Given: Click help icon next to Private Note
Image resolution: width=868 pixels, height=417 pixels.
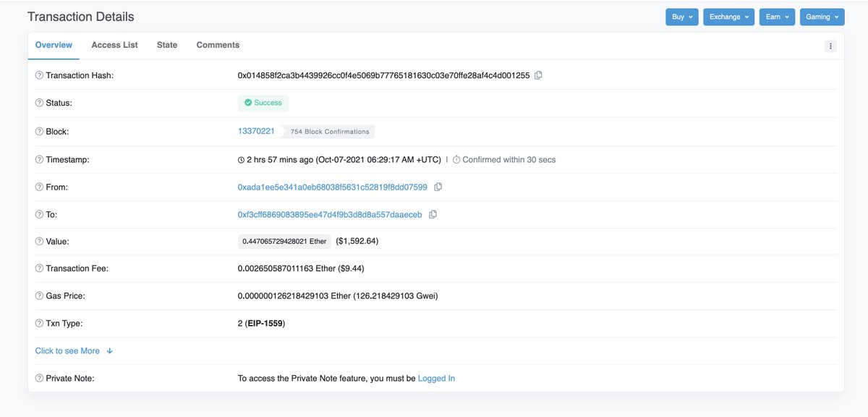Looking at the screenshot, I should 39,378.
